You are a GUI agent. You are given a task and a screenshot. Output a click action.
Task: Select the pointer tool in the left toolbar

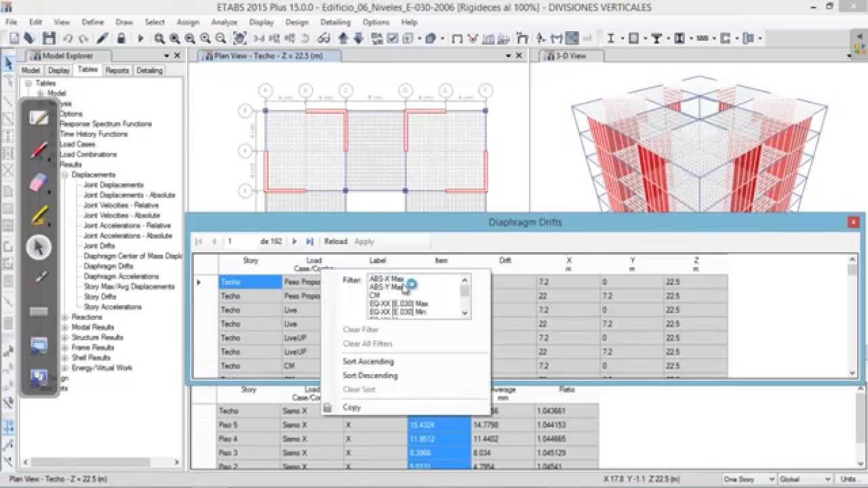9,63
